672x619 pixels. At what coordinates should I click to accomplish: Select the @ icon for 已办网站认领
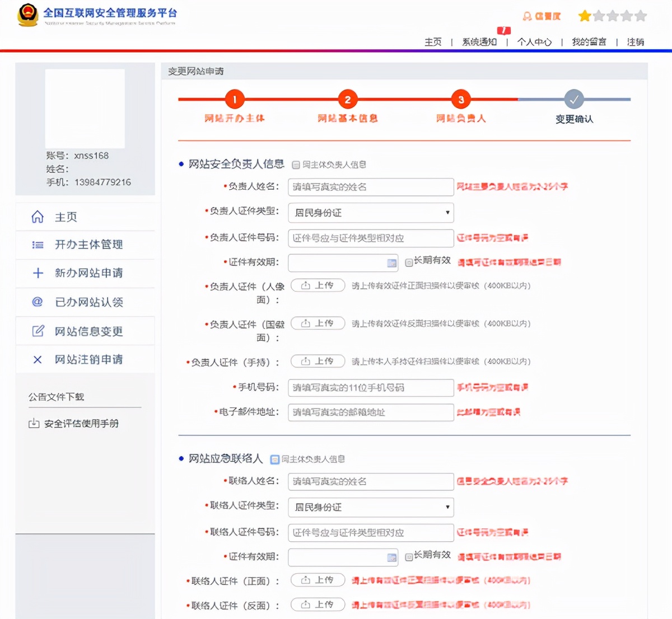tap(36, 302)
